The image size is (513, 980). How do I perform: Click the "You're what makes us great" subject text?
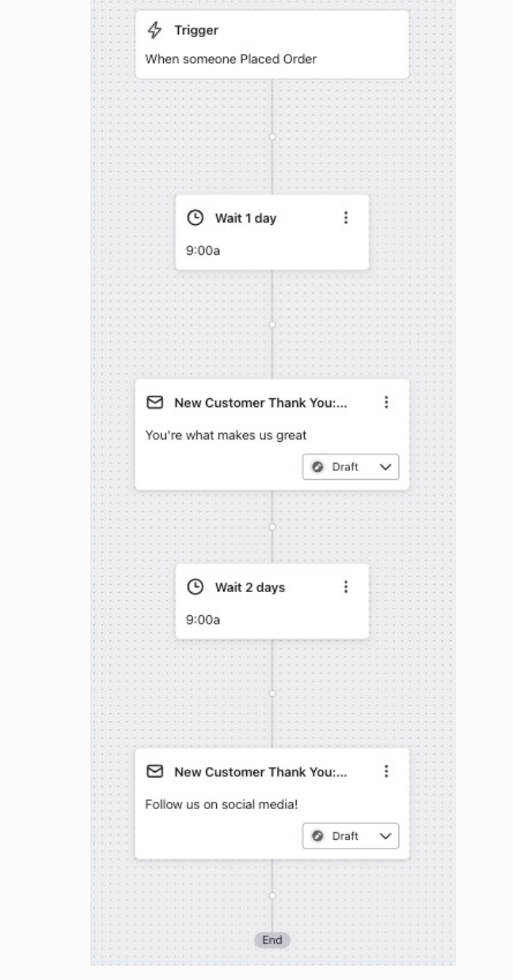point(226,435)
